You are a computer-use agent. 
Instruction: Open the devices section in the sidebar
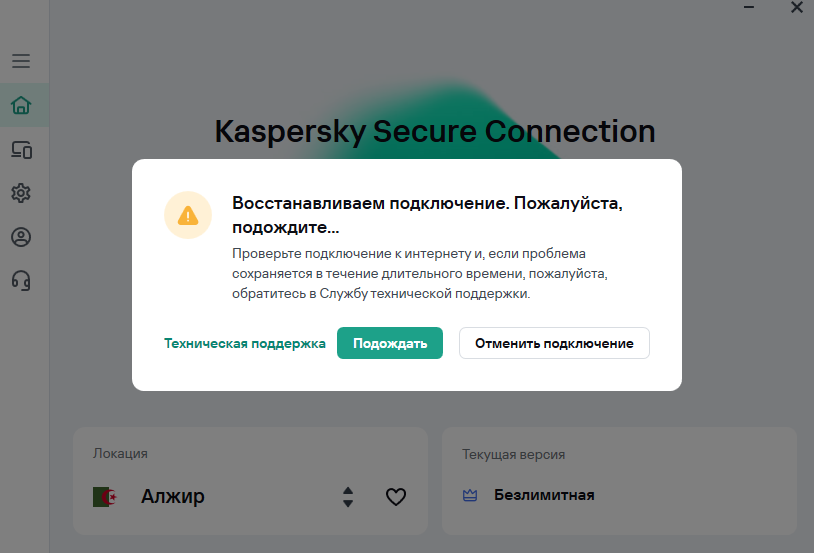[21, 150]
